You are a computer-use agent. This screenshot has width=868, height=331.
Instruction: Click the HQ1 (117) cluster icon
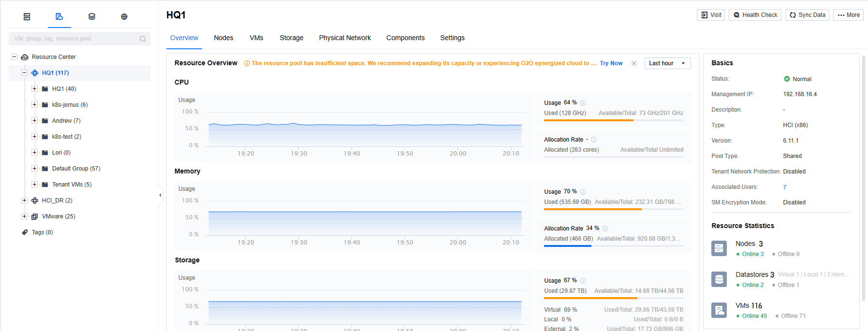(x=35, y=73)
